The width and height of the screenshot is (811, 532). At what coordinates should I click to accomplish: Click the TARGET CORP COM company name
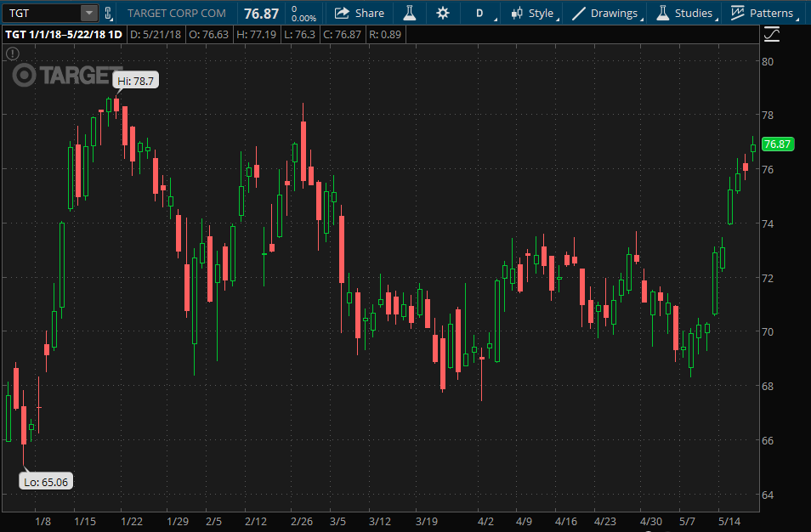[176, 13]
